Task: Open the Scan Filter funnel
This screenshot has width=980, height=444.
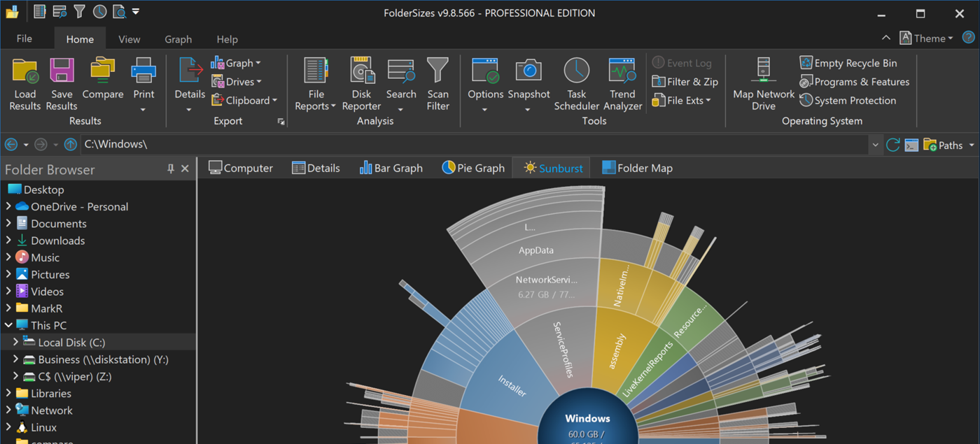Action: coord(438,84)
